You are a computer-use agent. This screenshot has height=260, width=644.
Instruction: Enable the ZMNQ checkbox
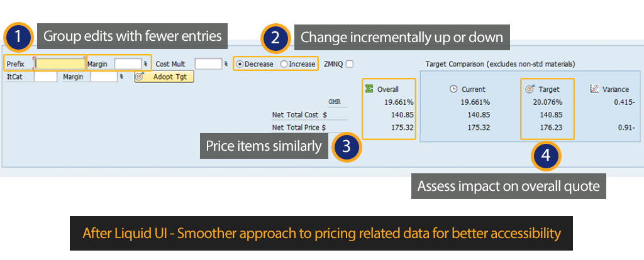pyautogui.click(x=350, y=63)
